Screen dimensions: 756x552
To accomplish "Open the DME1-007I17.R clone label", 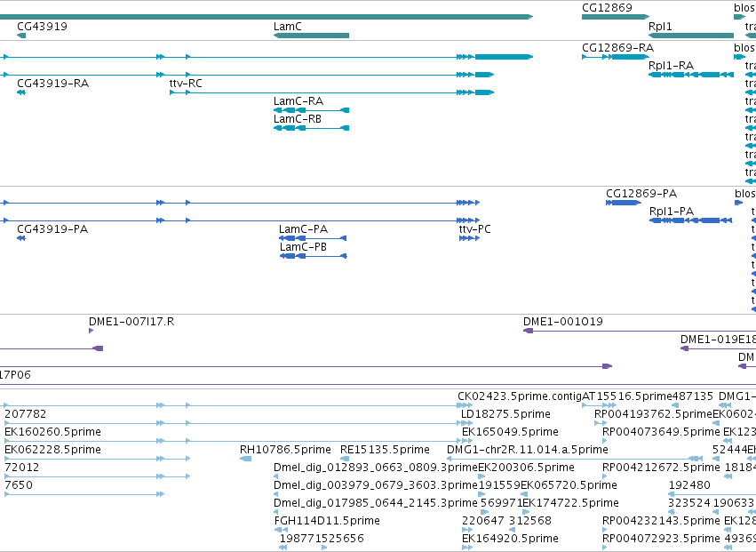I will [131, 322].
